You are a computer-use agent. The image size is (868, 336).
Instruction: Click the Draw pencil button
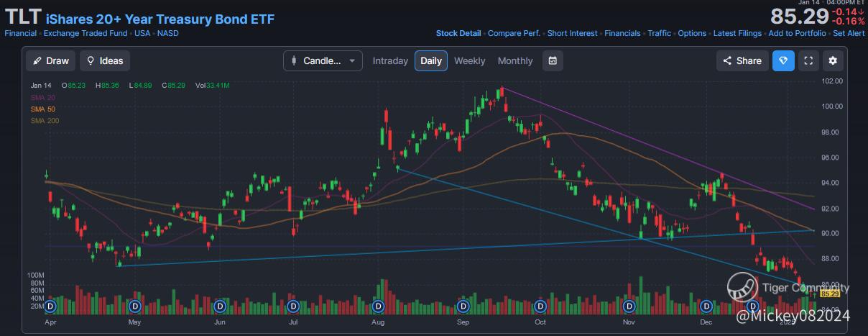50,61
